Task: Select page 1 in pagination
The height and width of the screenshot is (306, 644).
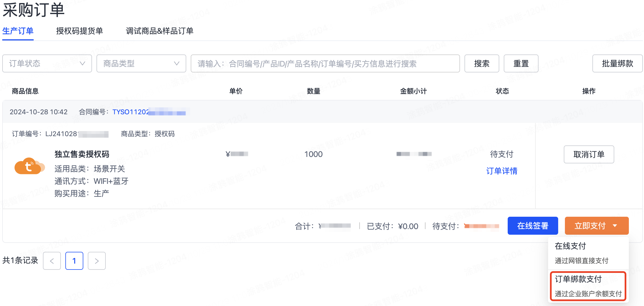Action: [x=74, y=261]
